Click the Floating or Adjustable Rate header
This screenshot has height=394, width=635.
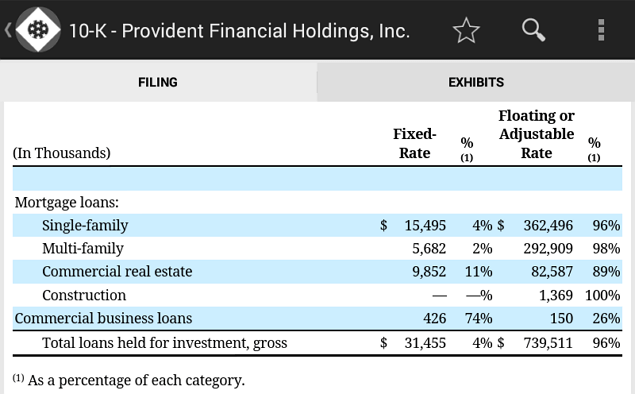click(x=536, y=134)
